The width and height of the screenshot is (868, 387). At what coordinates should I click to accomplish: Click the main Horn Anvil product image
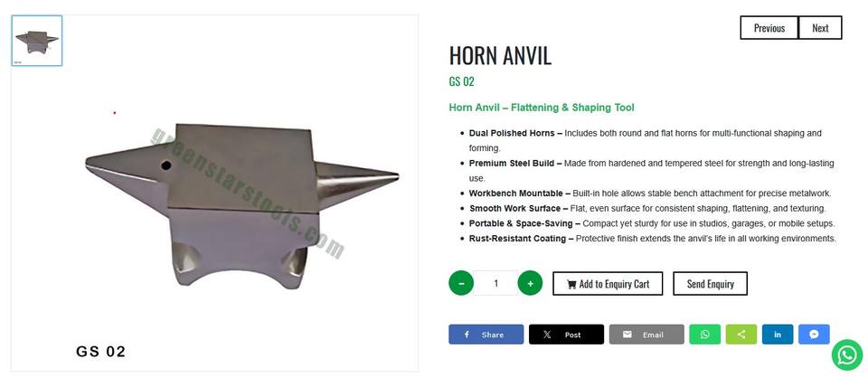tap(242, 206)
